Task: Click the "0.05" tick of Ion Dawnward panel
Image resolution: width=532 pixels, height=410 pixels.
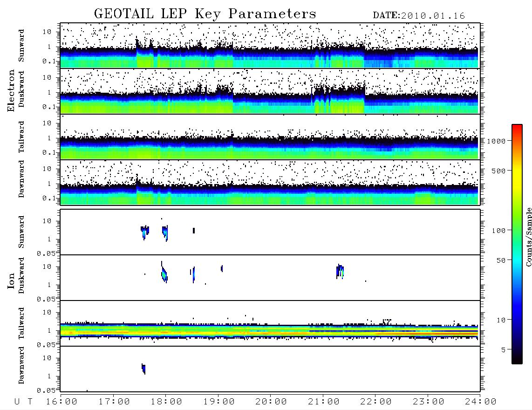Action: click(x=46, y=390)
